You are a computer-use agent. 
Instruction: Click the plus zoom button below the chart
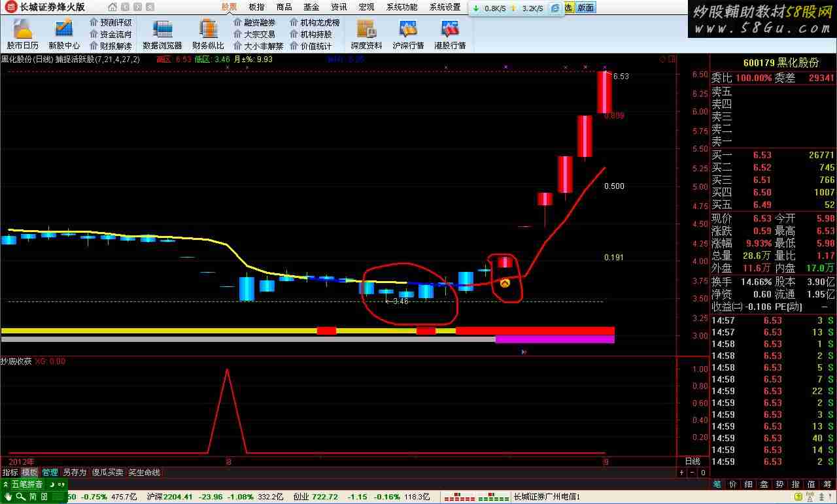point(681,473)
